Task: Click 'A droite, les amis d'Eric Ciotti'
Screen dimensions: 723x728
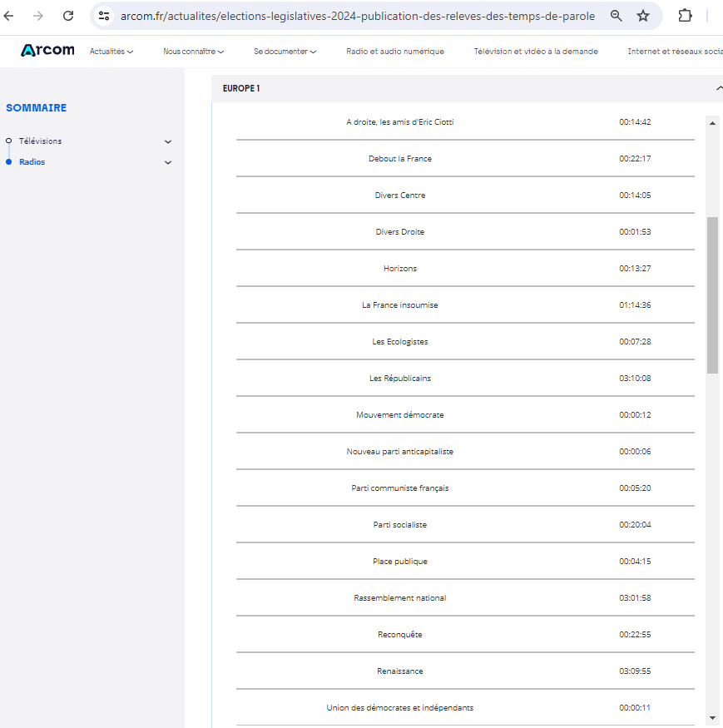Action: (x=400, y=122)
